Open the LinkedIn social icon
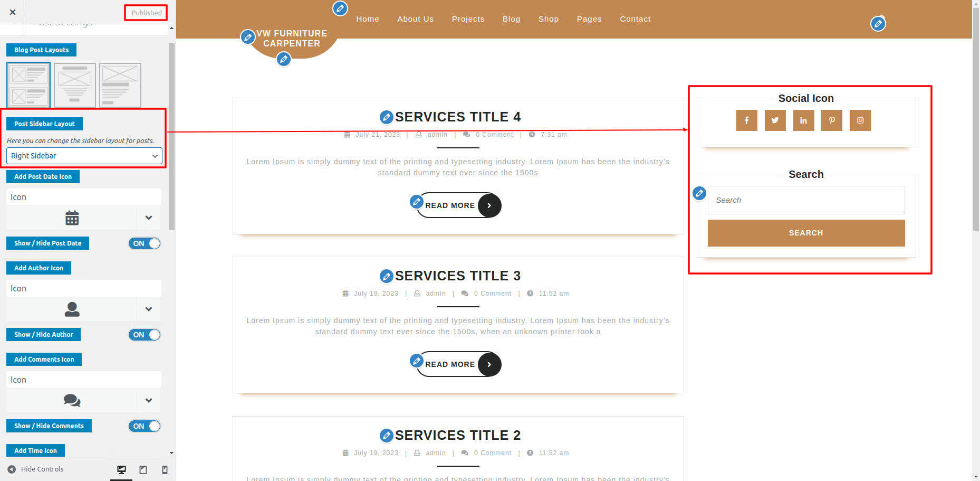980x481 pixels. tap(803, 120)
